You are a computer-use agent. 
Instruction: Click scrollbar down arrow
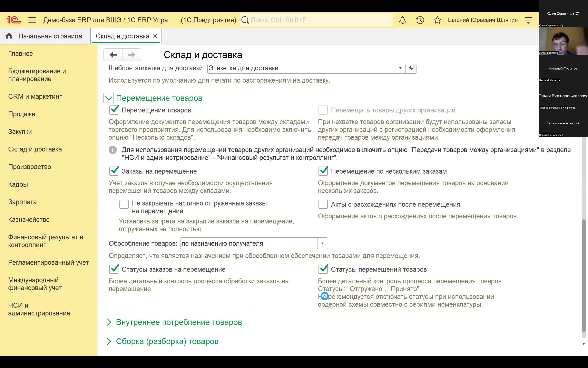(584, 344)
